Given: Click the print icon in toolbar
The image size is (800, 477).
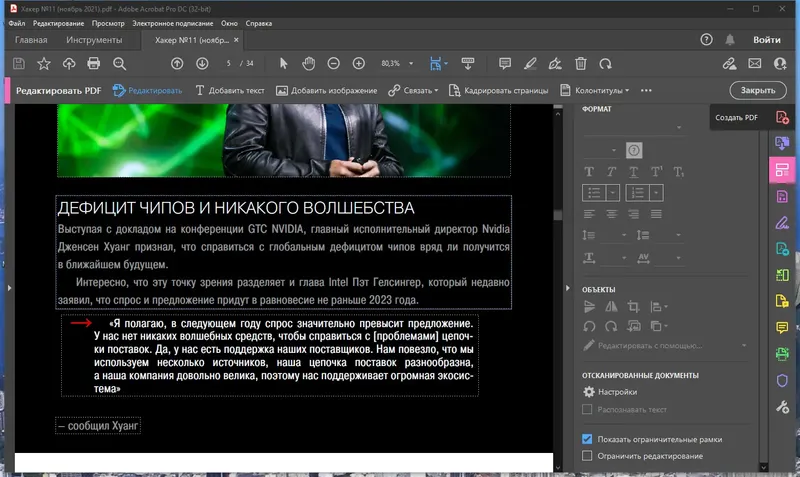Looking at the screenshot, I should tap(94, 63).
